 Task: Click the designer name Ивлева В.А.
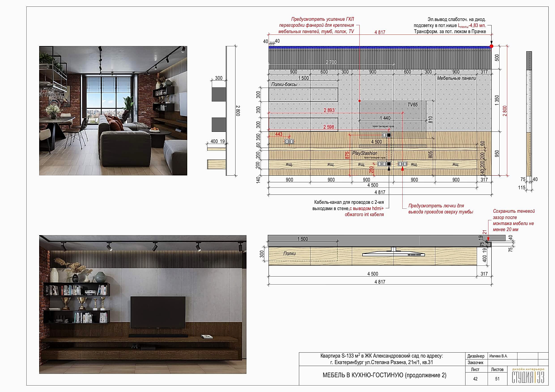click(498, 356)
